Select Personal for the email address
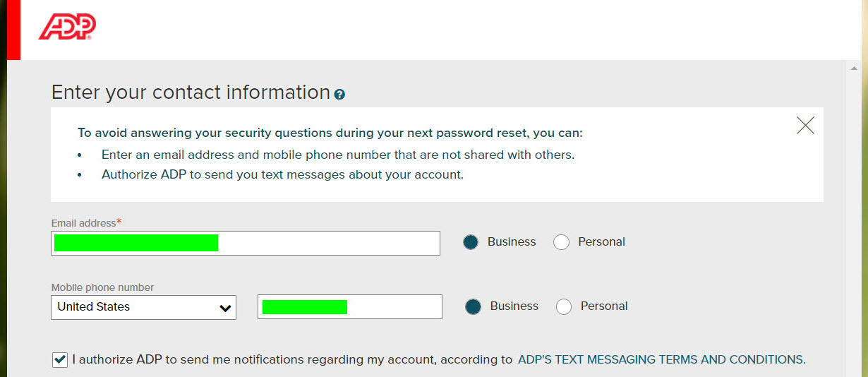 pos(561,242)
